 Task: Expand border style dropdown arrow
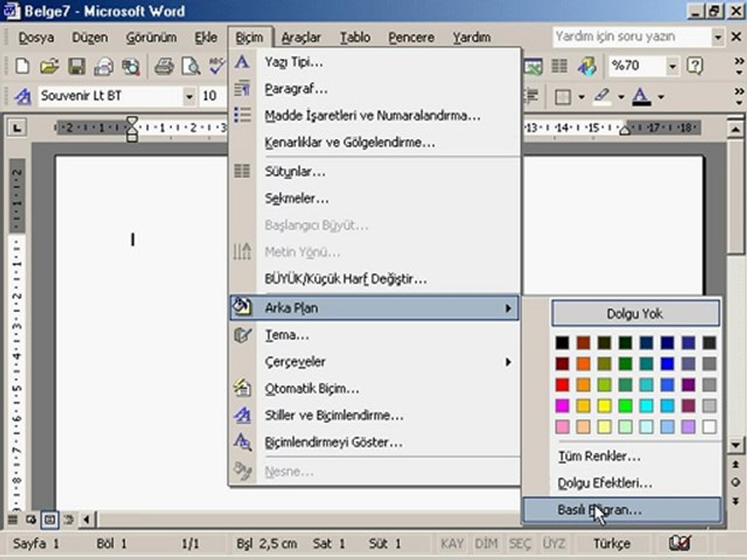582,96
